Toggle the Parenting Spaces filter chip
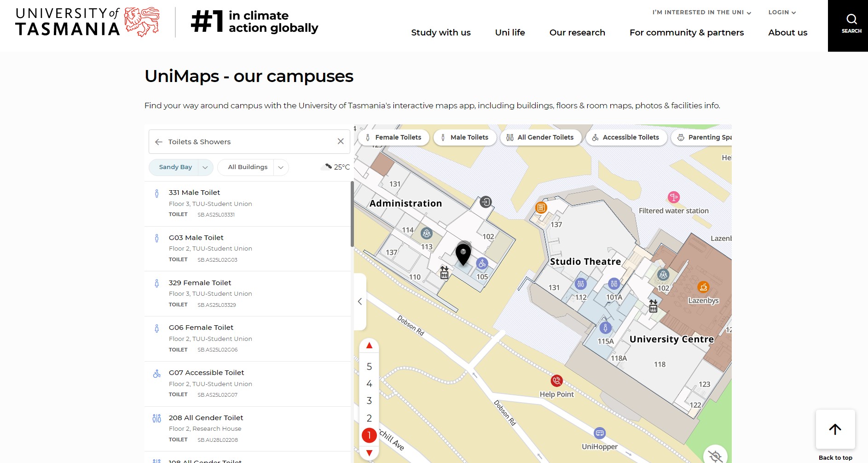 (702, 137)
